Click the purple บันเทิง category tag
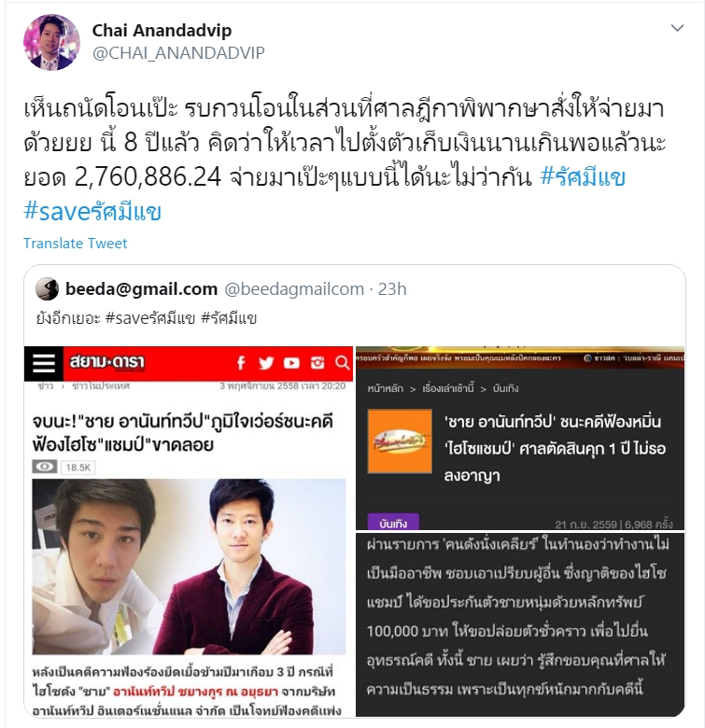Viewport: 705px width, 728px height. 393,523
